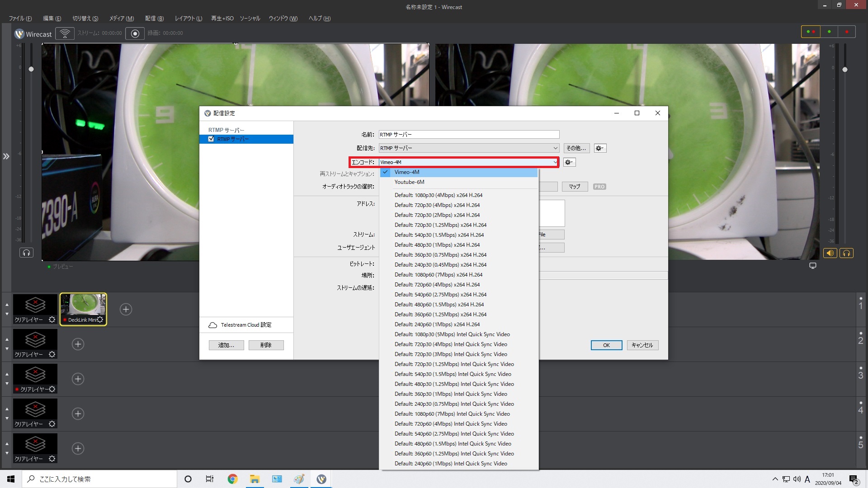868x488 pixels.
Task: Open gear settings next to 配信先 dropdown
Action: (600, 148)
